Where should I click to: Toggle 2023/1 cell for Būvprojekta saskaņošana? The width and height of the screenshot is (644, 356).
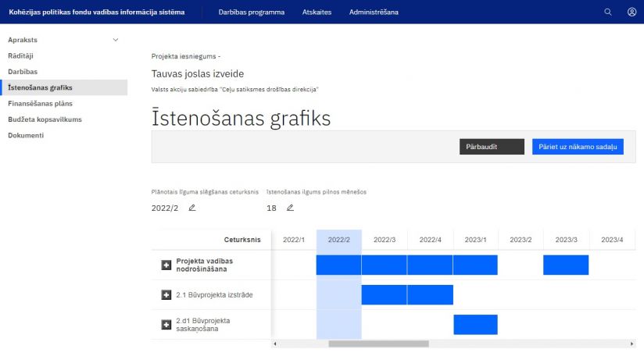click(475, 324)
